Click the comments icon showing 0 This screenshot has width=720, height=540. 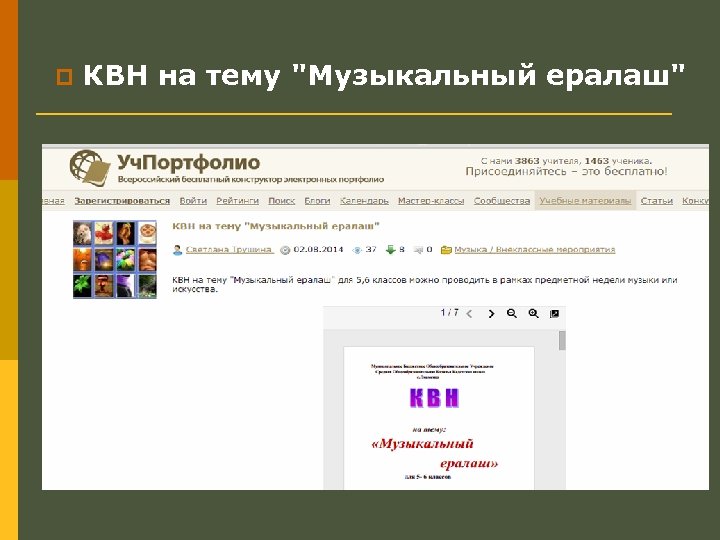(418, 250)
